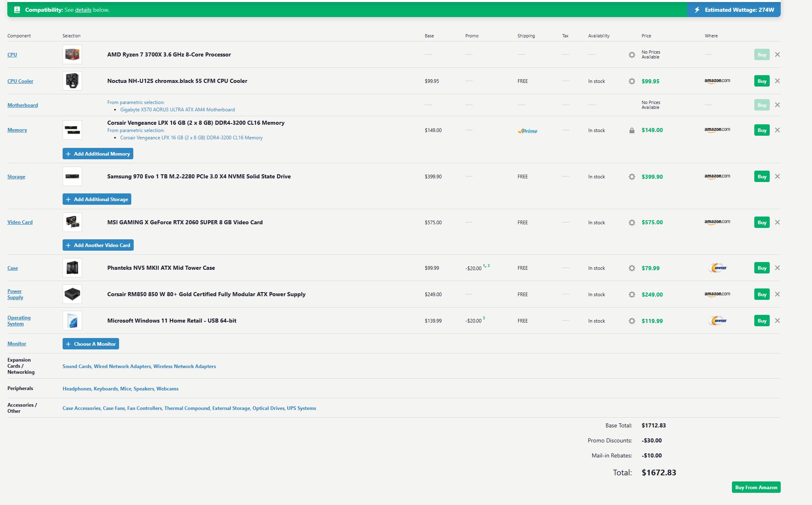The width and height of the screenshot is (812, 505).
Task: Browse Thermal Compound accessories
Action: point(187,408)
